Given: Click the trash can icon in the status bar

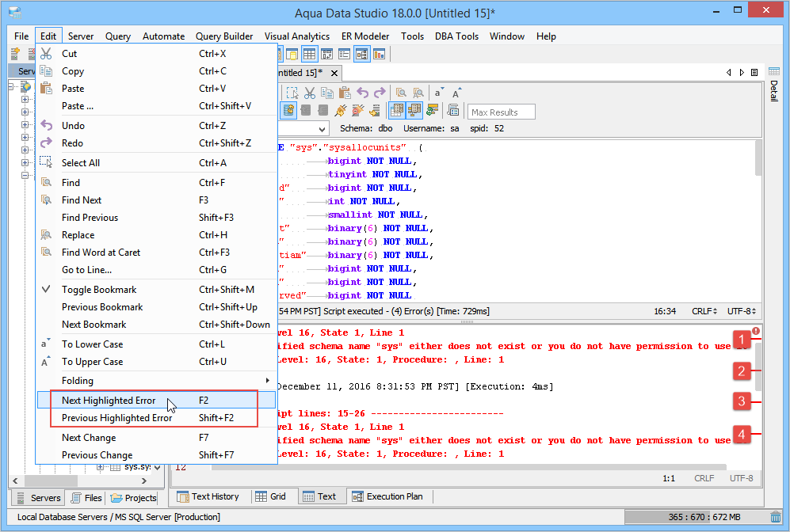Looking at the screenshot, I should coord(776,517).
